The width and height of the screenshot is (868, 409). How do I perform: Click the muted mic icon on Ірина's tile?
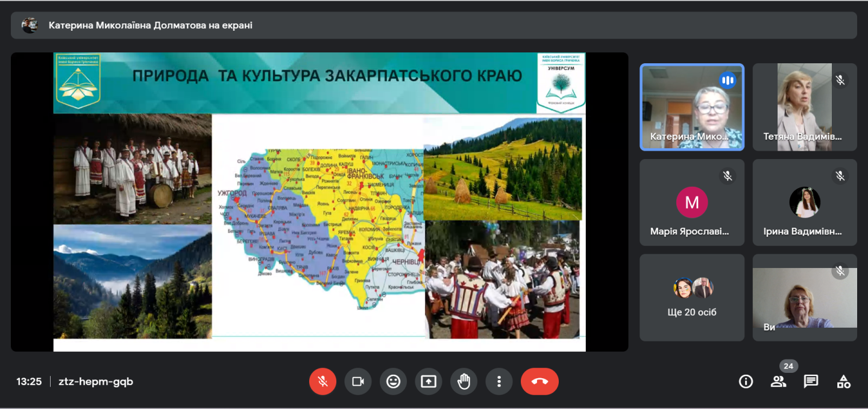(x=840, y=175)
